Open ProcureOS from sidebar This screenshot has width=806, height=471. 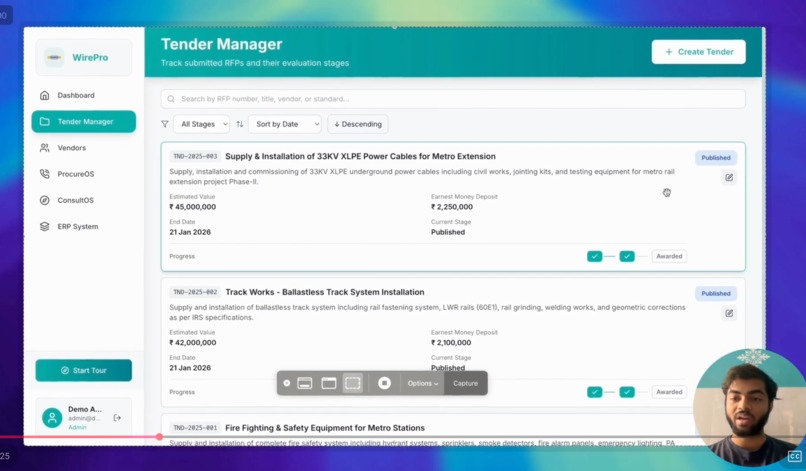pos(84,174)
